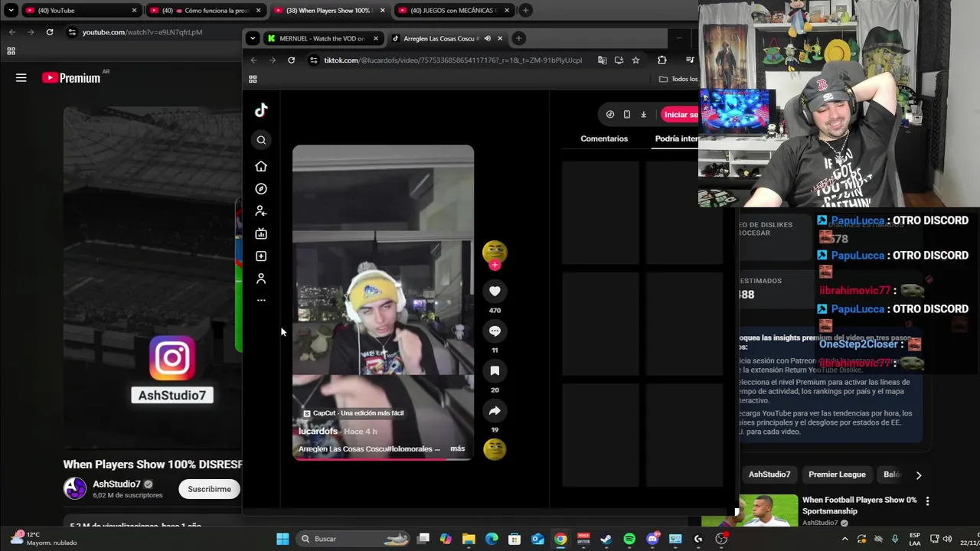This screenshot has height=551, width=980.
Task: Share the TikTok video with arrow icon
Action: [495, 411]
